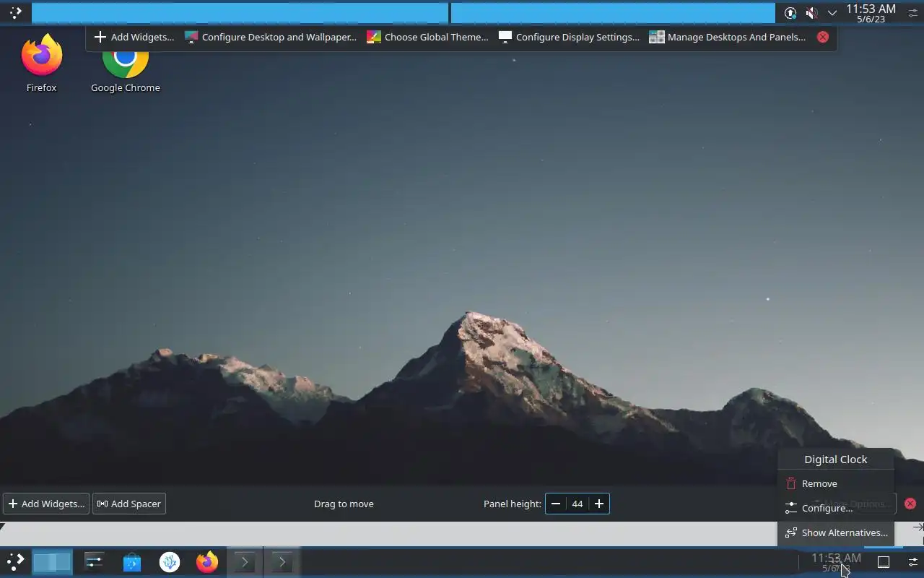924x578 pixels.
Task: Choose Remove from the Digital Clock menu
Action: coord(836,483)
